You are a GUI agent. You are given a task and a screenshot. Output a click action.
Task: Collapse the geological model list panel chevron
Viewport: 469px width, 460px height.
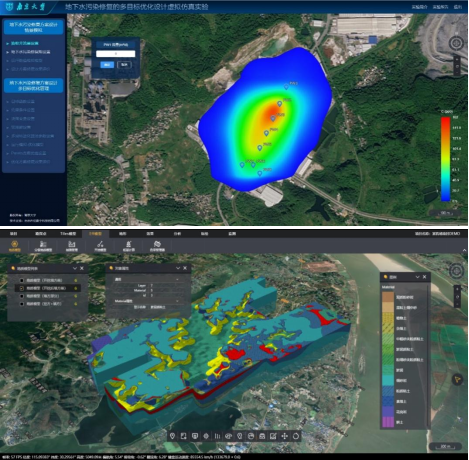[x=75, y=268]
